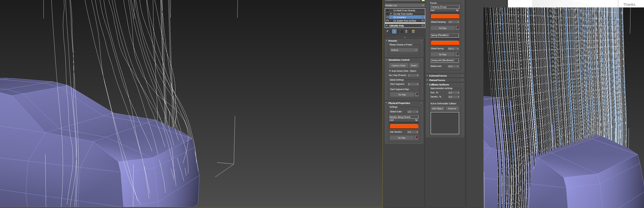
Task: Expand the External Forces rollout
Action: click(x=438, y=76)
